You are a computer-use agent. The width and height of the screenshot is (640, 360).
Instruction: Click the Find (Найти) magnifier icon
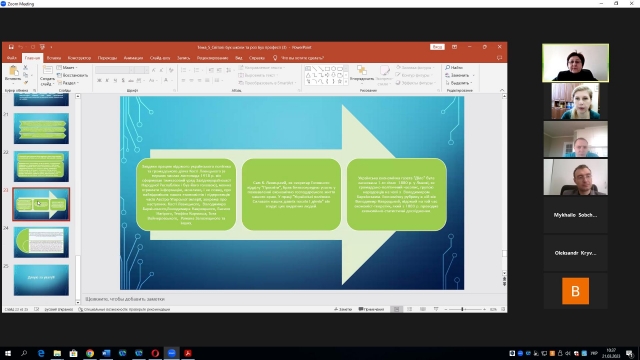(447, 67)
